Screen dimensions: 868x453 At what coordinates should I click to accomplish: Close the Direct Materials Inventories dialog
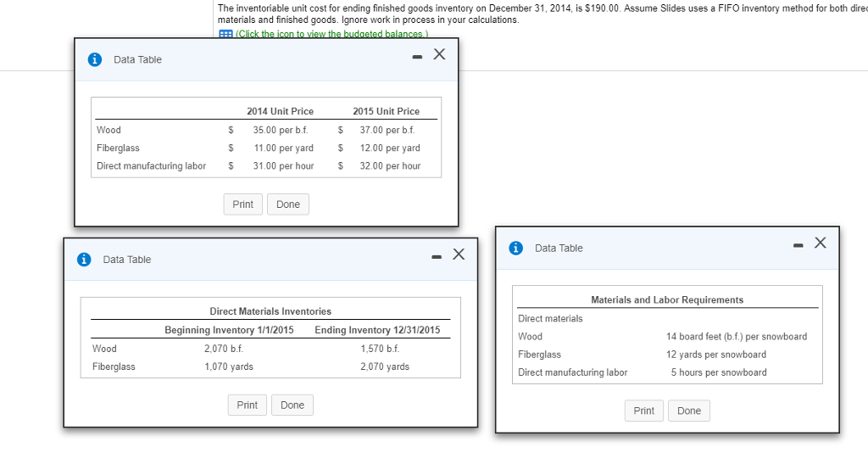click(459, 254)
